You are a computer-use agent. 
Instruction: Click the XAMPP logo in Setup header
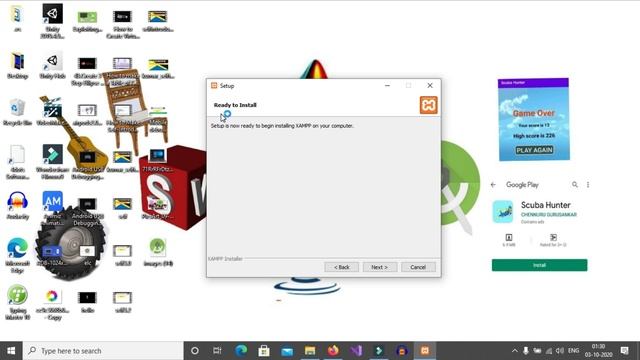coord(429,105)
